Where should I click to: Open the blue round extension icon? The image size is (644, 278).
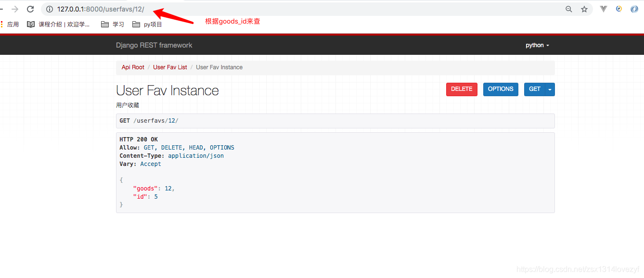click(634, 9)
